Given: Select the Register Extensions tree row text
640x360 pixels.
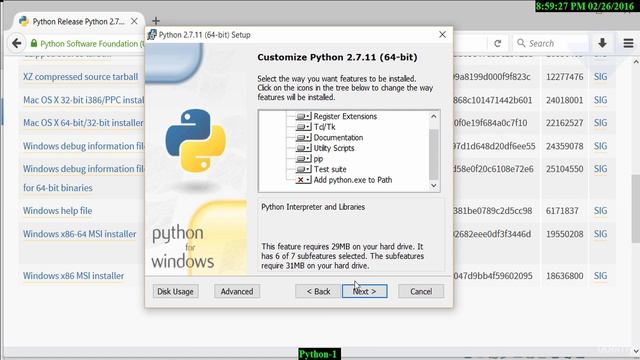Looking at the screenshot, I should point(345,116).
